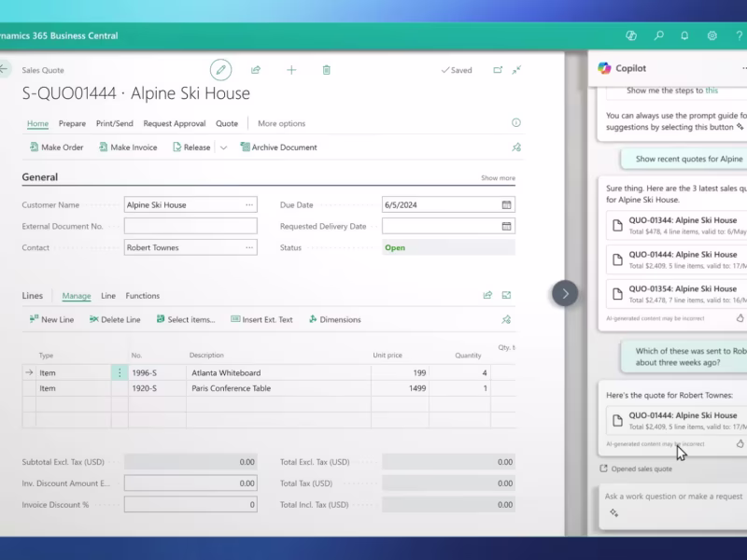The height and width of the screenshot is (560, 747).
Task: Click the Release button
Action: [x=191, y=147]
